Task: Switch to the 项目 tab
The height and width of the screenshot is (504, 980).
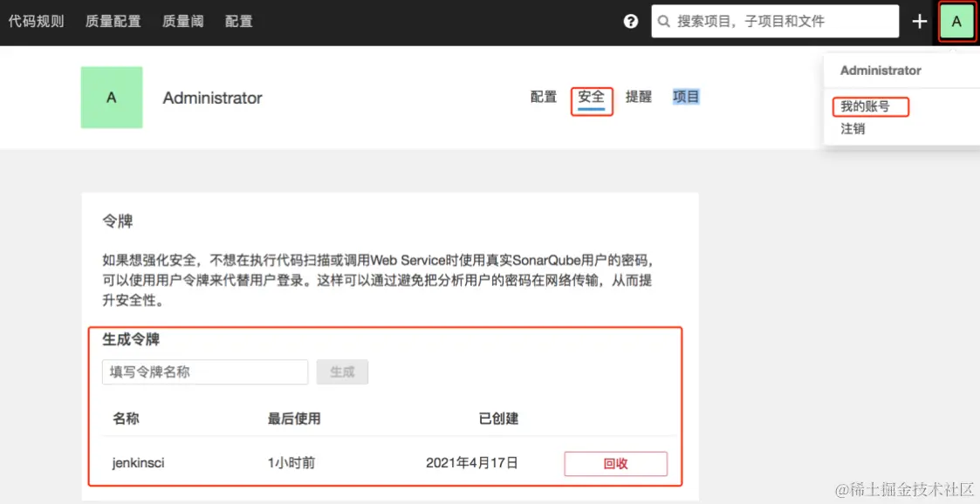Action: (x=686, y=97)
